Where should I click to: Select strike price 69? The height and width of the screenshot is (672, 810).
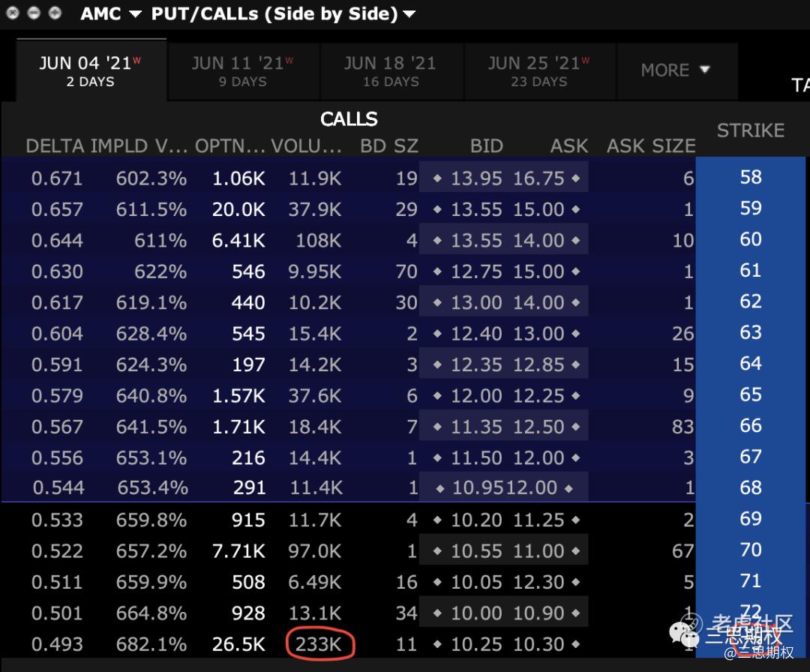coord(751,518)
